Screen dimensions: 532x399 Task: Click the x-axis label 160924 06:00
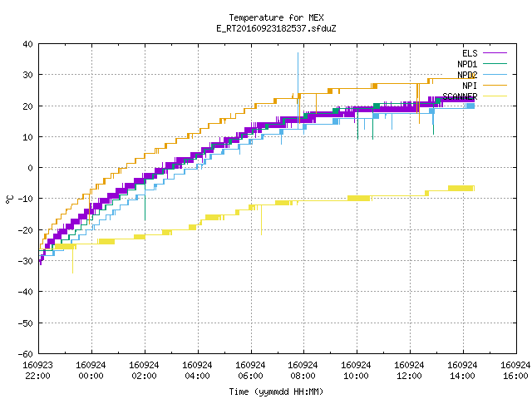[250, 371]
